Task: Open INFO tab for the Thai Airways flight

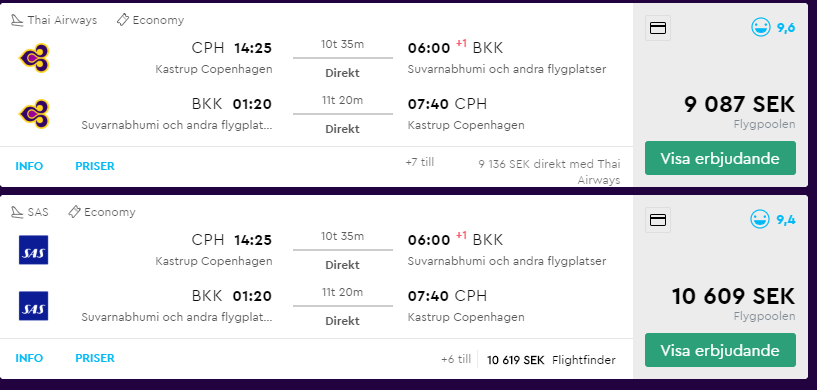Action: coord(29,166)
